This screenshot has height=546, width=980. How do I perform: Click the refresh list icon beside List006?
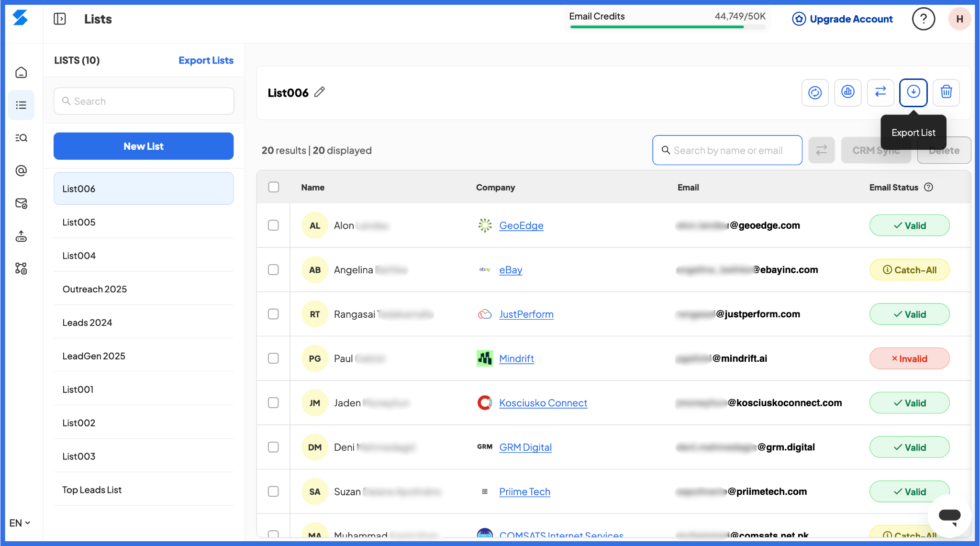click(x=815, y=92)
